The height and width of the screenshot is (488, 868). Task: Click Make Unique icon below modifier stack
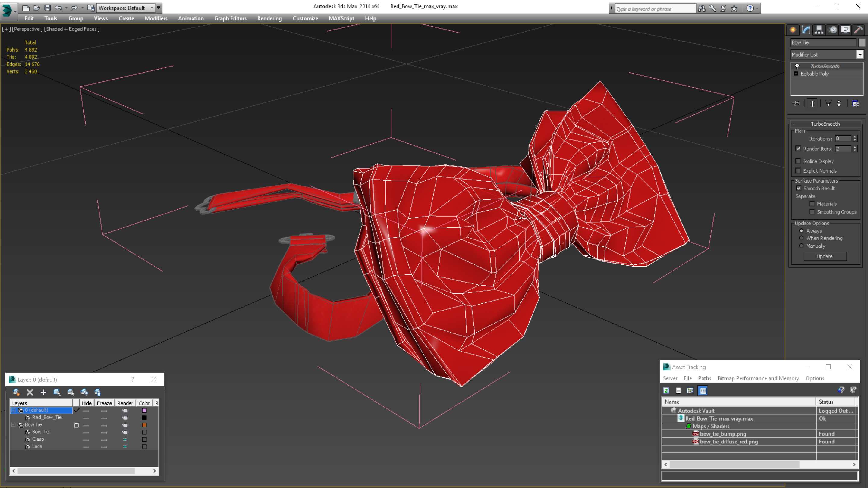click(828, 103)
